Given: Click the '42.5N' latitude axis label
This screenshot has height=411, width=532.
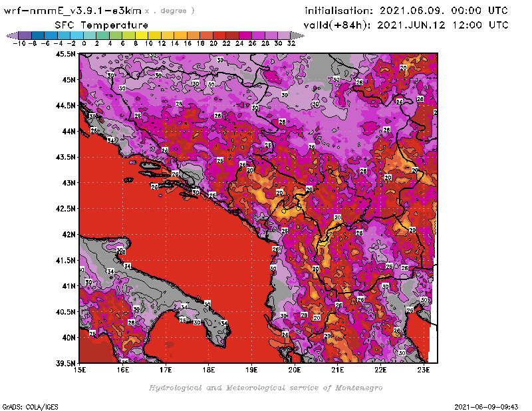Looking at the screenshot, I should (x=65, y=209).
